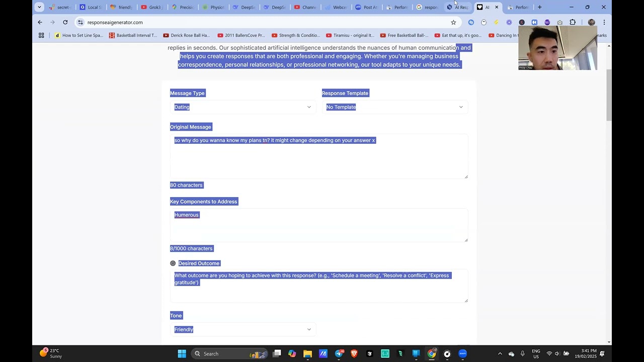Open the Tone dropdown showing Friendly
The width and height of the screenshot is (644, 362).
(243, 329)
